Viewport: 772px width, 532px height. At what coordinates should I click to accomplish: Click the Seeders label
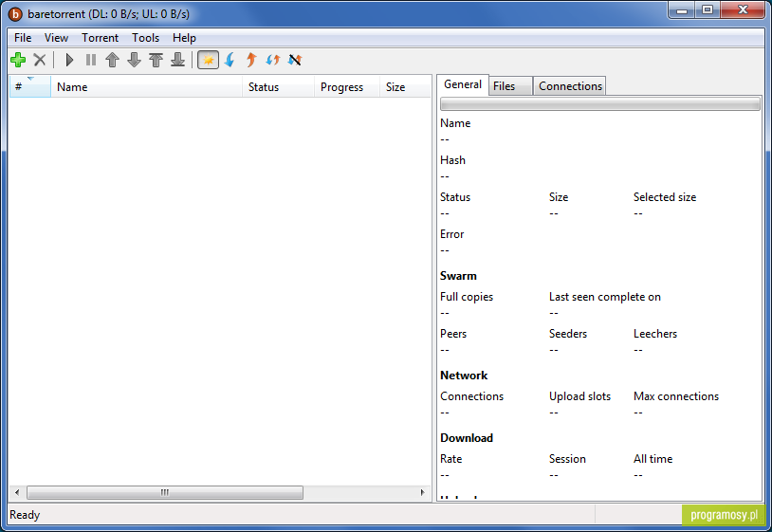[568, 334]
